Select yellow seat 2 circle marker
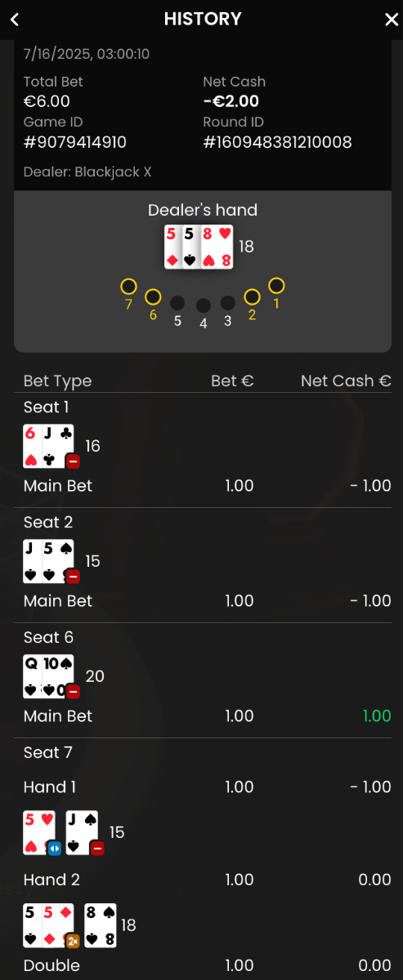403x980 pixels. click(253, 297)
